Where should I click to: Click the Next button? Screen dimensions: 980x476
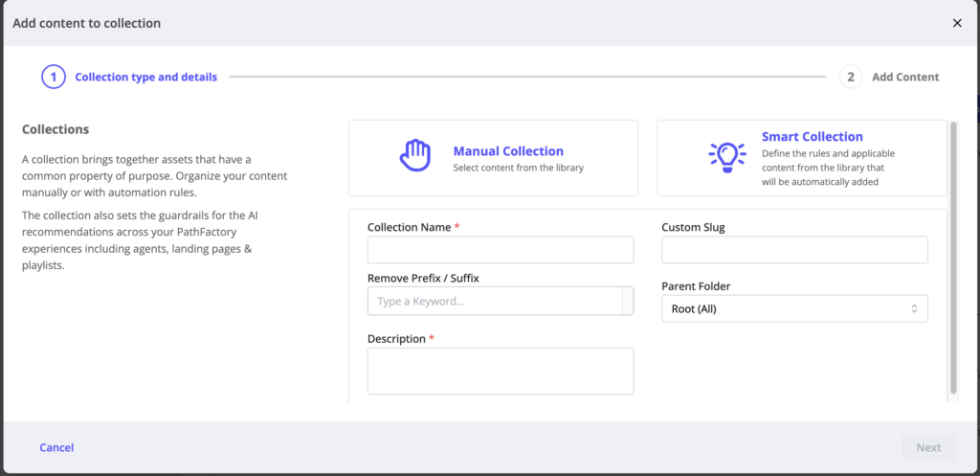click(928, 447)
